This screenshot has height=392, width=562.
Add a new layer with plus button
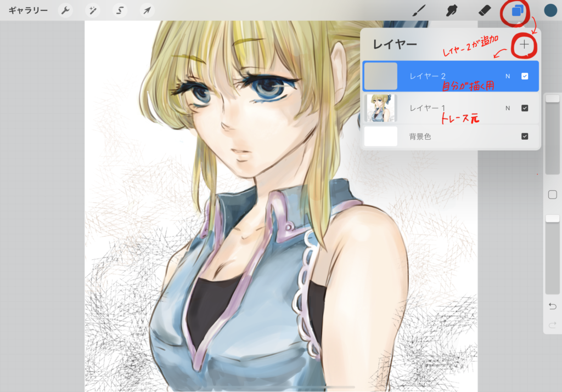click(524, 44)
